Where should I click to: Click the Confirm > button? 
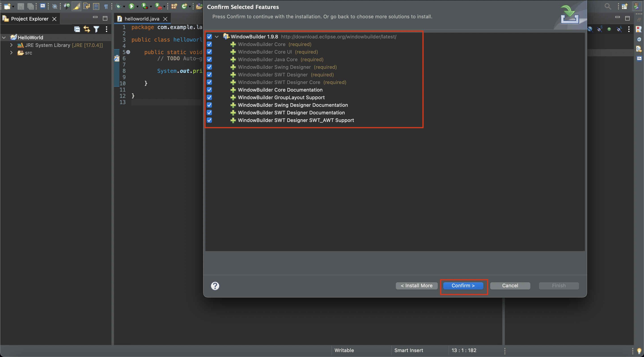463,286
